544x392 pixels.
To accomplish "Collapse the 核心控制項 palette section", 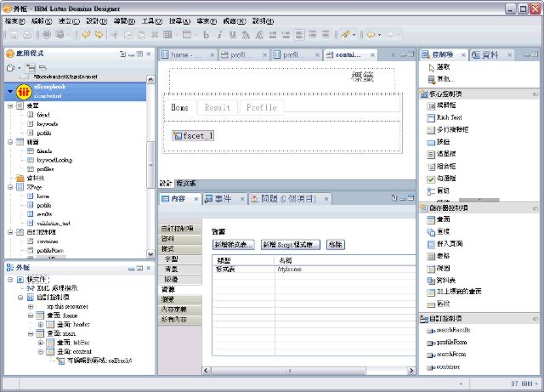I will pyautogui.click(x=423, y=94).
